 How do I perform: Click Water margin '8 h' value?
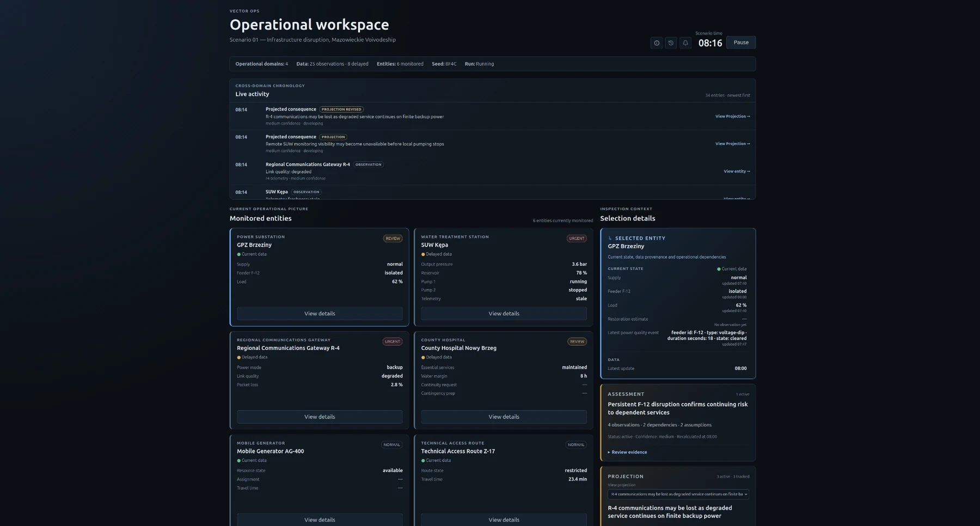tap(583, 376)
